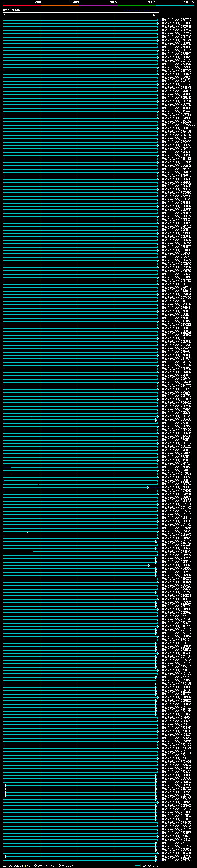Select the UniRef100_Q2V985 label
Image resolution: width=197 pixels, height=868 pixels.
176,67
